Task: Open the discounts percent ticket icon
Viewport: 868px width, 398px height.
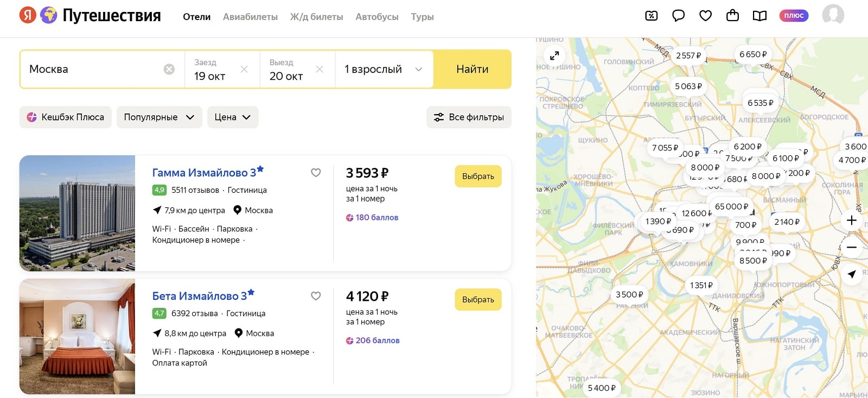Action: 652,16
